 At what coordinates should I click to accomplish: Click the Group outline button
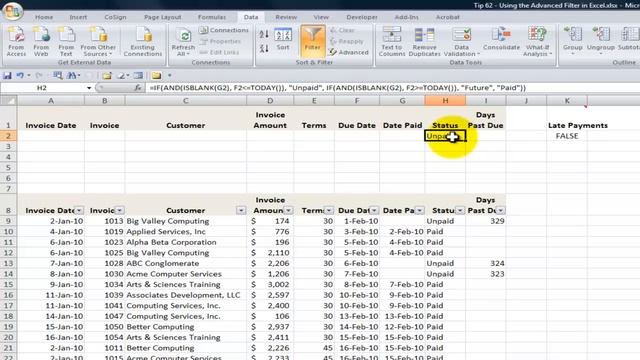click(x=573, y=42)
